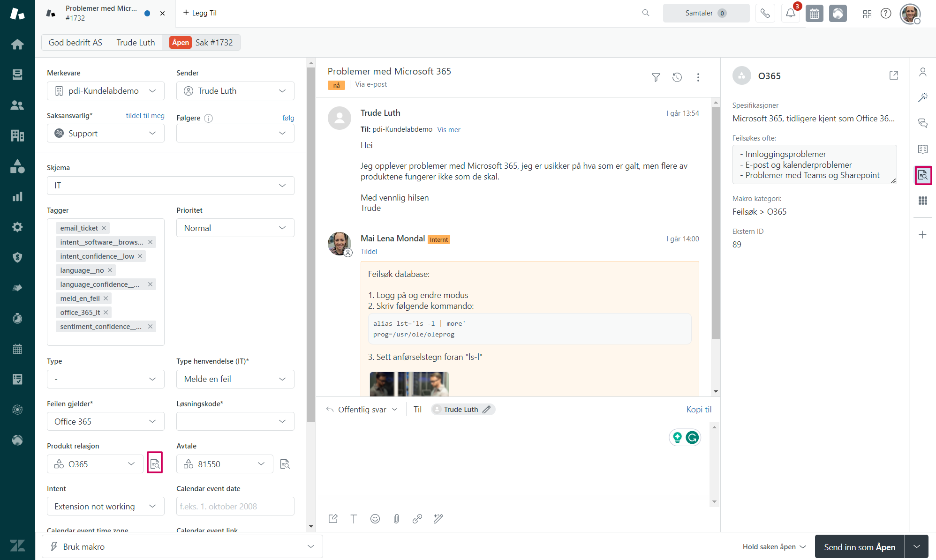Attach a file using the paperclip icon

pyautogui.click(x=396, y=519)
